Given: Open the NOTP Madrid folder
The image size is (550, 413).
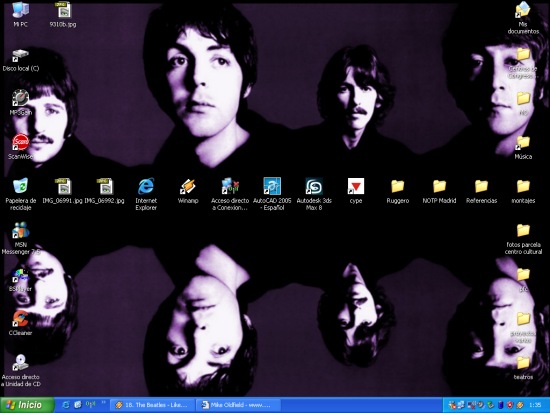Looking at the screenshot, I should pos(440,191).
